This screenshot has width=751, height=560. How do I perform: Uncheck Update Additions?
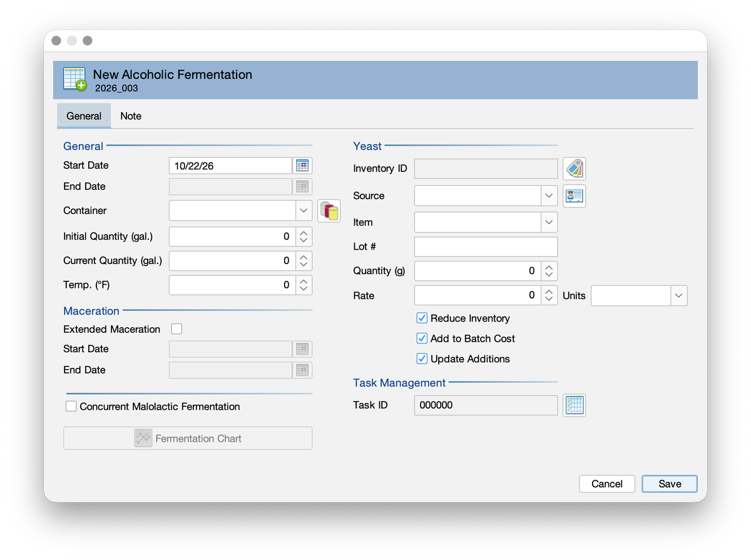pyautogui.click(x=422, y=359)
